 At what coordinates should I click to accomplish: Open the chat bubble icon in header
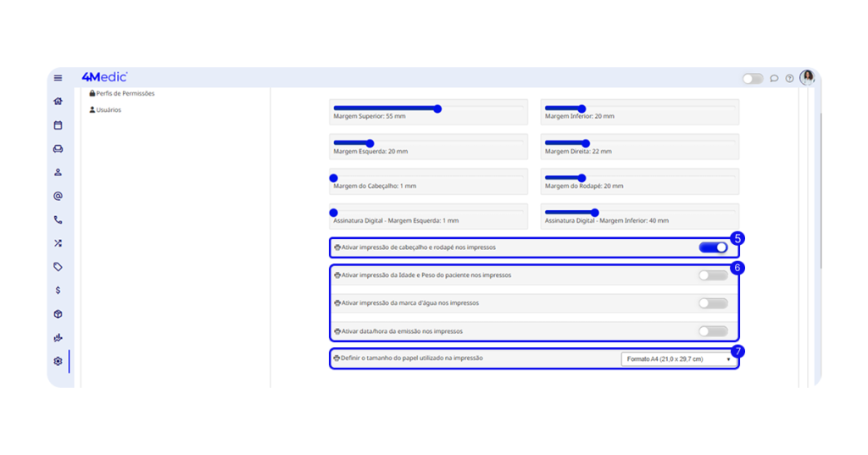click(x=774, y=78)
